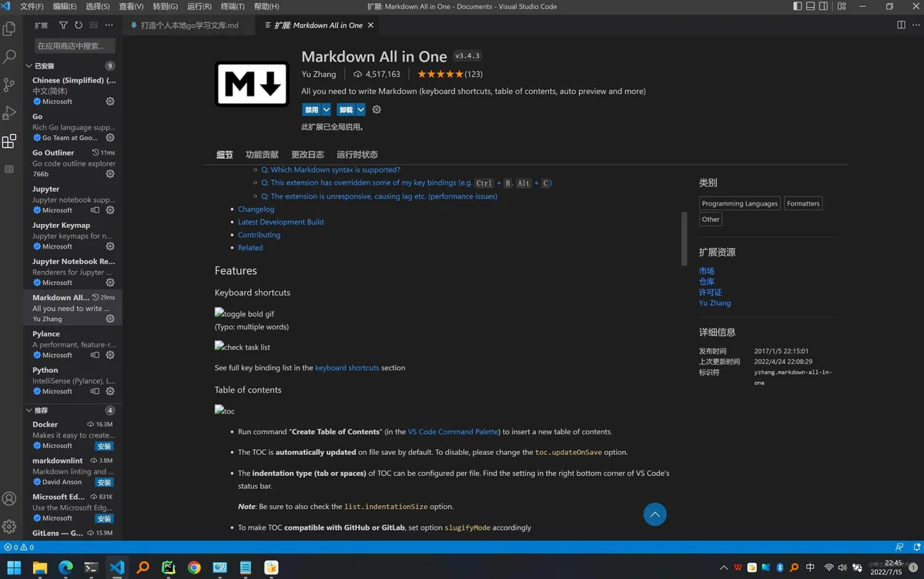Open the Accounts menu icon
The height and width of the screenshot is (579, 924).
[x=9, y=499]
